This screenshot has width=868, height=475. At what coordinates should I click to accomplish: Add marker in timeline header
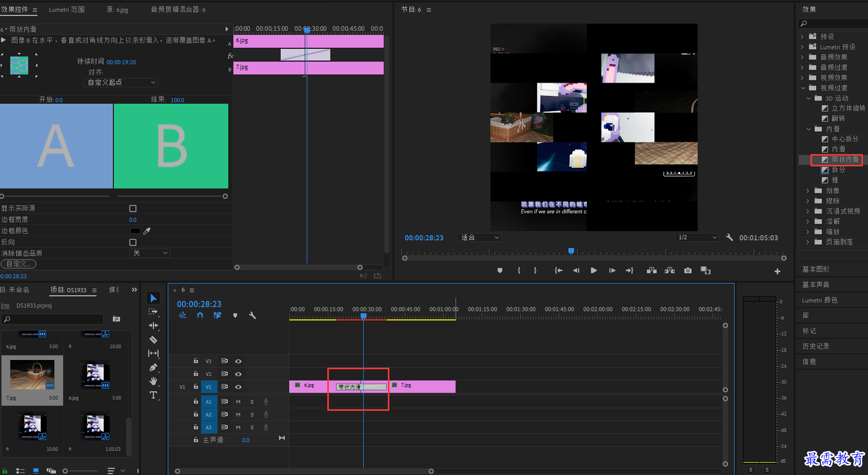pos(235,315)
